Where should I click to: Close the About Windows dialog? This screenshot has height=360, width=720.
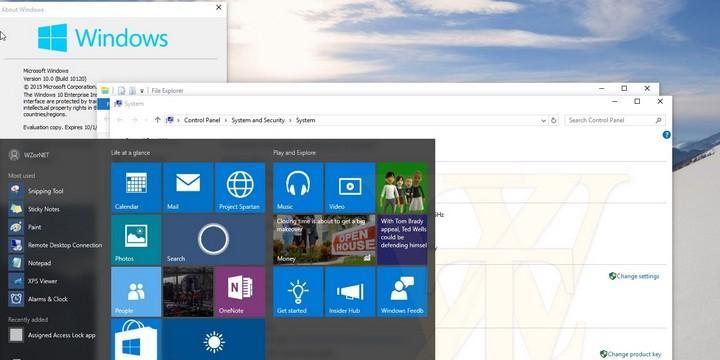(219, 7)
